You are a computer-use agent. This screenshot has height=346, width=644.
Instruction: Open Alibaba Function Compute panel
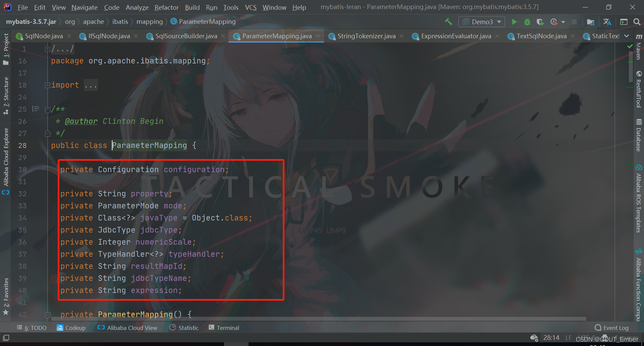[639, 285]
